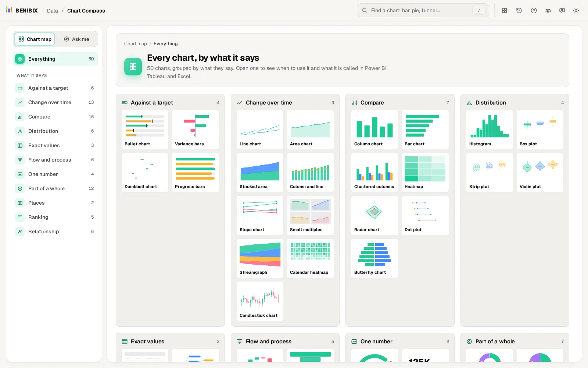Select Everything in the sidebar

(x=55, y=59)
